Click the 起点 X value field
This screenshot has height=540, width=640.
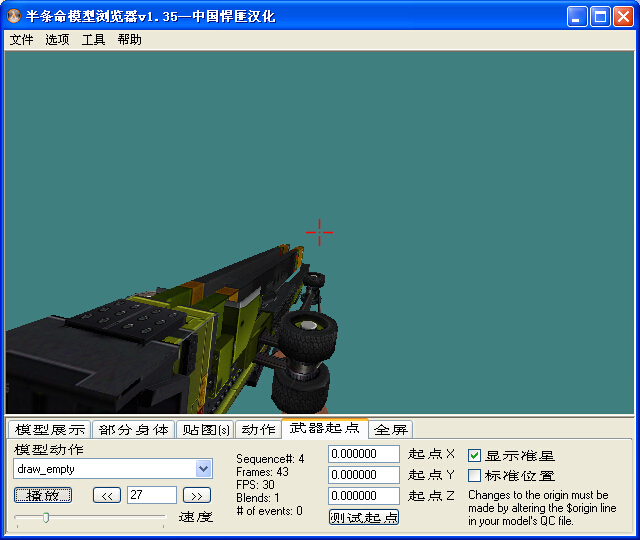tap(364, 454)
